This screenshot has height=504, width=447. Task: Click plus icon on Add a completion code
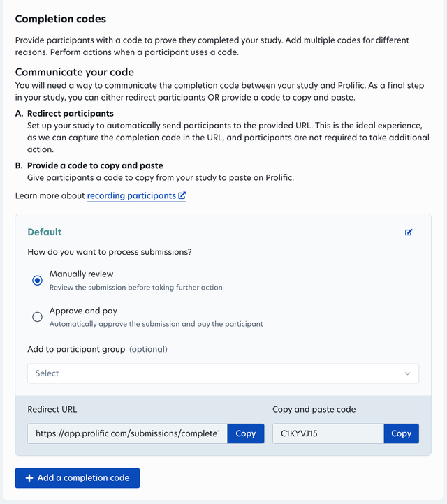(29, 478)
